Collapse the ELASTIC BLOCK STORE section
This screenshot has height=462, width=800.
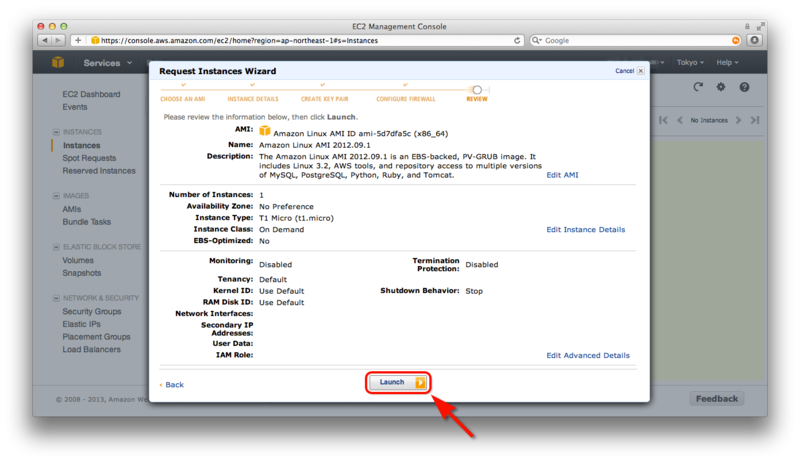(x=56, y=247)
